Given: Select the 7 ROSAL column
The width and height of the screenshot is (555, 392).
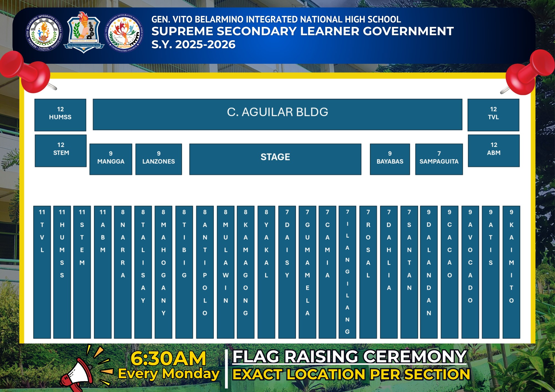Looking at the screenshot, I should click(368, 272).
